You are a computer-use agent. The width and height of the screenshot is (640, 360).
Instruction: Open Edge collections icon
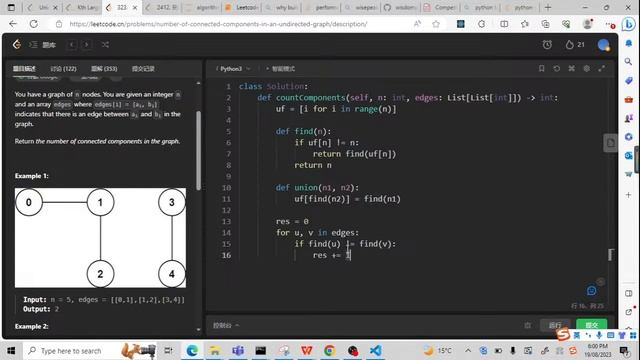(545, 24)
